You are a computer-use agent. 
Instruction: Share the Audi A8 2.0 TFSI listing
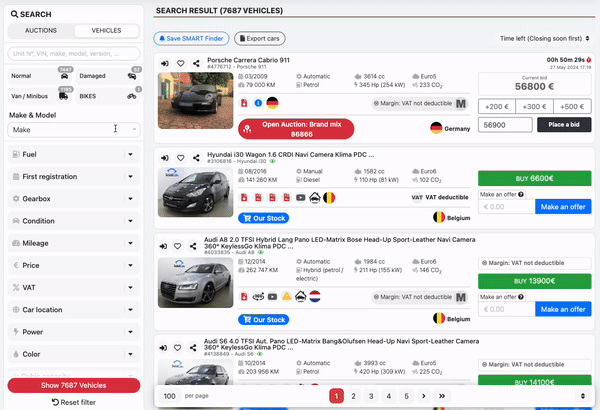[x=193, y=246]
